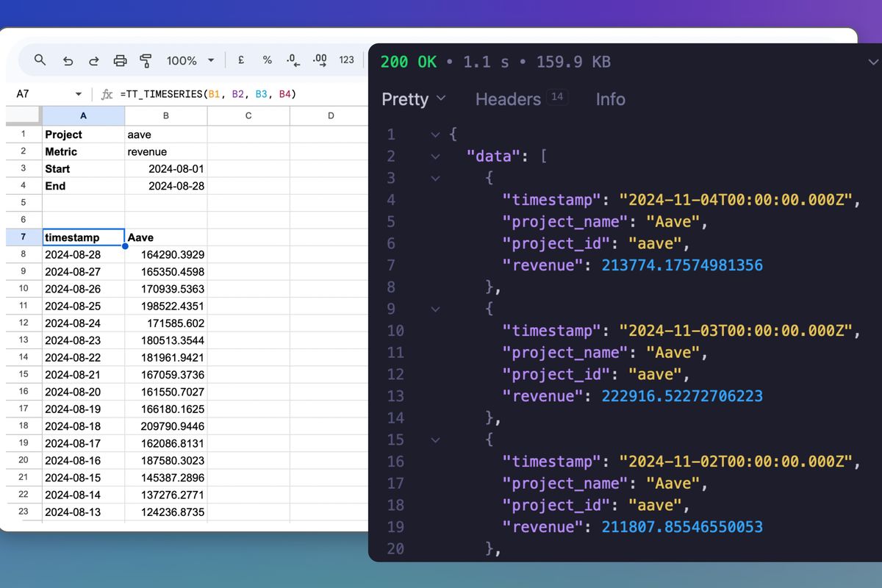Open the Pretty view dropdown
882x588 pixels.
coord(414,98)
